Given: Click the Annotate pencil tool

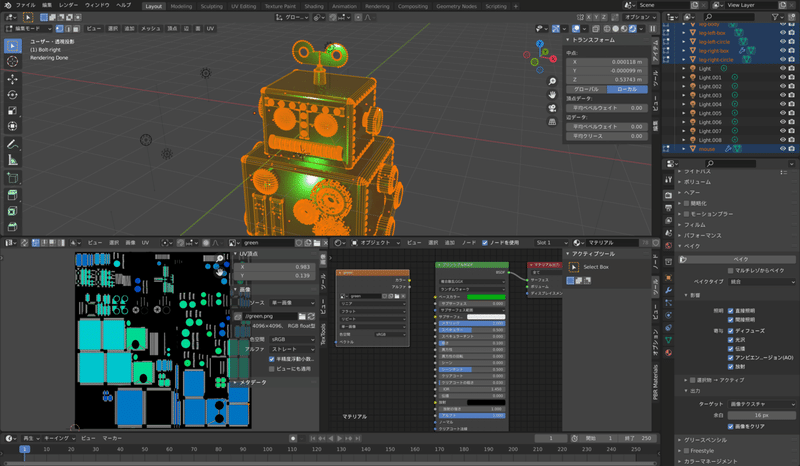Looking at the screenshot, I should [x=13, y=144].
